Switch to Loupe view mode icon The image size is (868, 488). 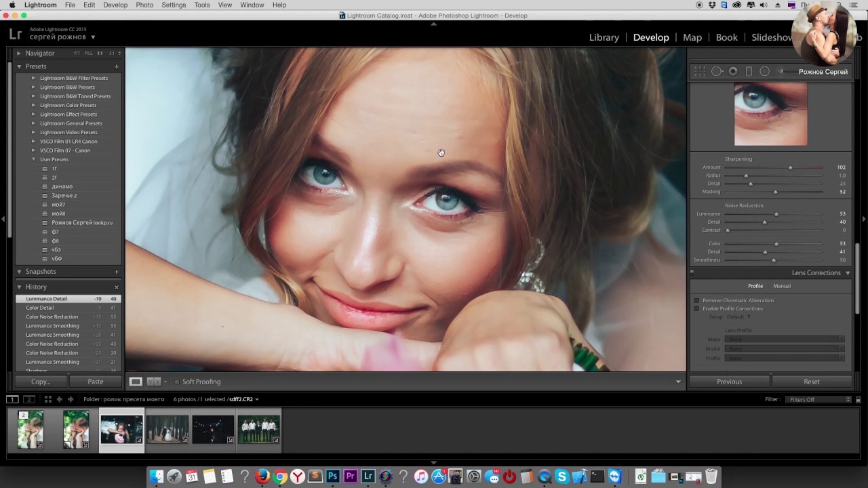coord(136,382)
